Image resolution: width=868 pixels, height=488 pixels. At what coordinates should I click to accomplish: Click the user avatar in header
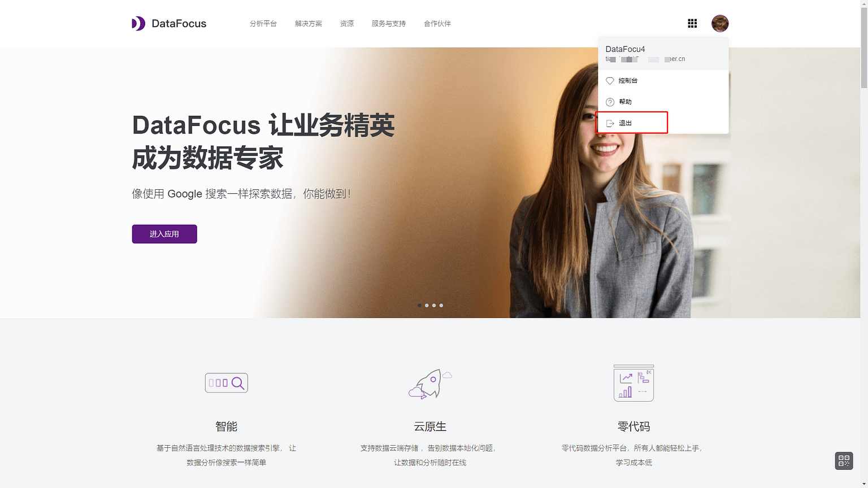[x=720, y=23]
